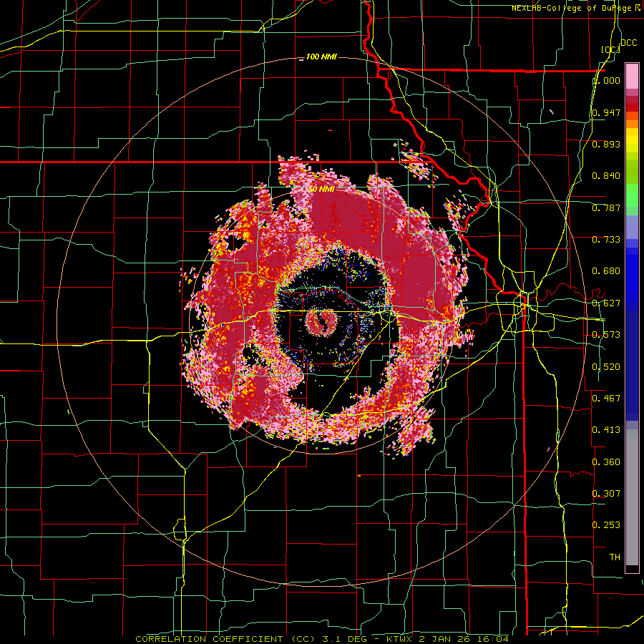The width and height of the screenshot is (644, 644).
Task: Click the small radar echo at the KTWX center
Action: (321, 323)
